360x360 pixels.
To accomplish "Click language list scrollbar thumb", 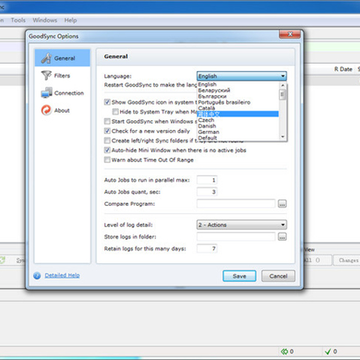I will coord(283,95).
